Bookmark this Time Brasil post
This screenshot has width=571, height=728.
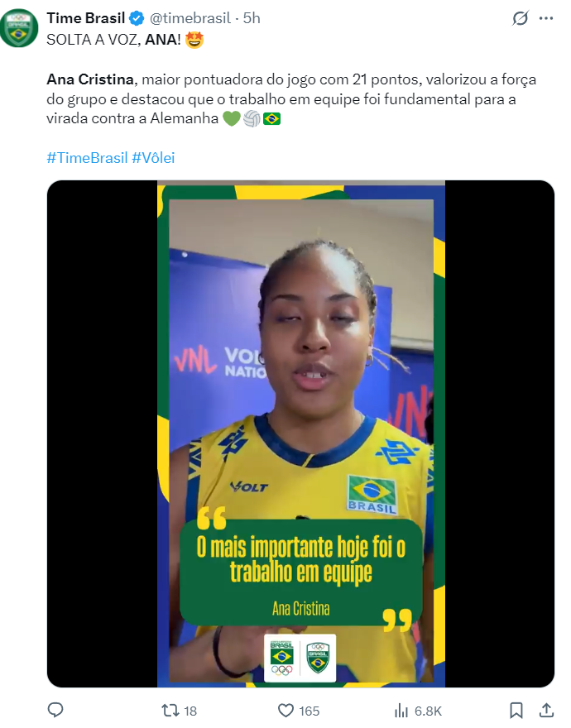coord(516,710)
